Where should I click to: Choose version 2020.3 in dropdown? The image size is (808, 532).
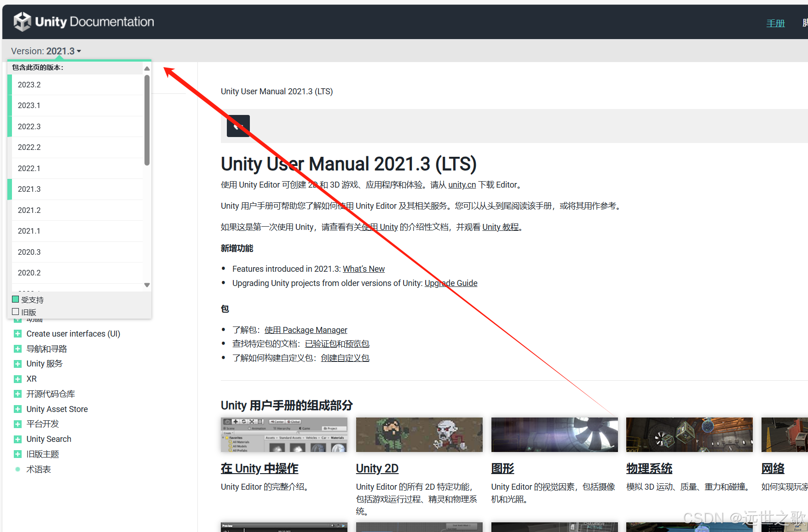pos(77,252)
